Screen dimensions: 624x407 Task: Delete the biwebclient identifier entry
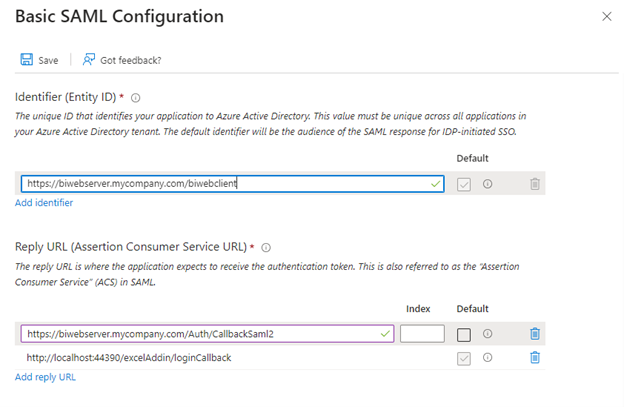535,184
